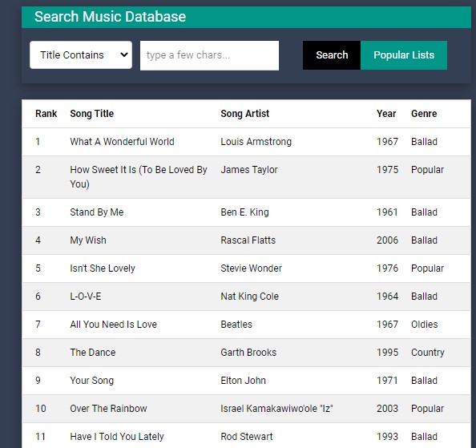Focus the search text input field
Viewport: 476px width, 448px height.
pyautogui.click(x=209, y=55)
